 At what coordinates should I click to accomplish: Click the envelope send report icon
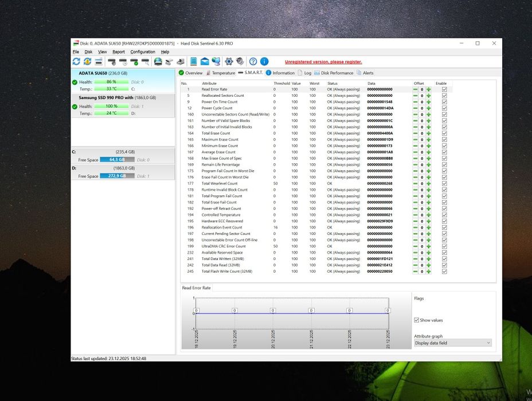point(205,61)
